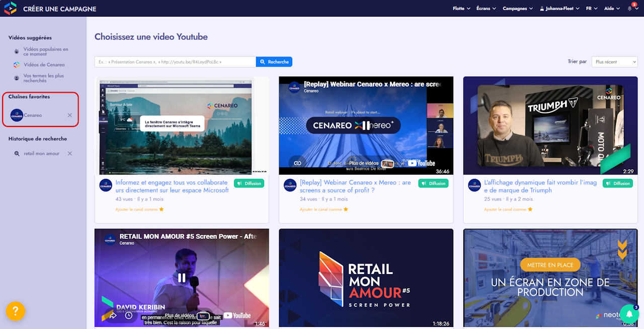Open 'Un écran en zone de production' thumbnail

(x=550, y=278)
